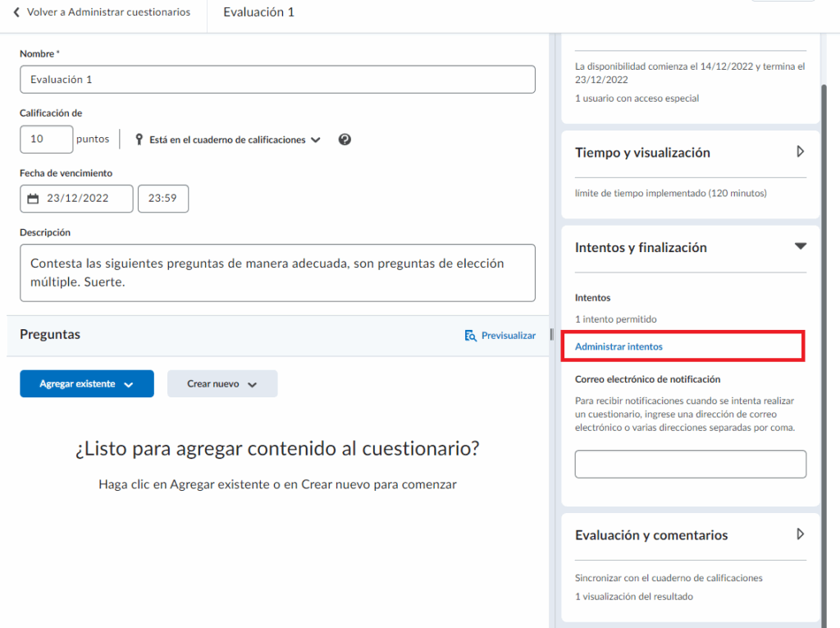Click the Administrar intentos link
The height and width of the screenshot is (628, 840).
click(x=619, y=346)
